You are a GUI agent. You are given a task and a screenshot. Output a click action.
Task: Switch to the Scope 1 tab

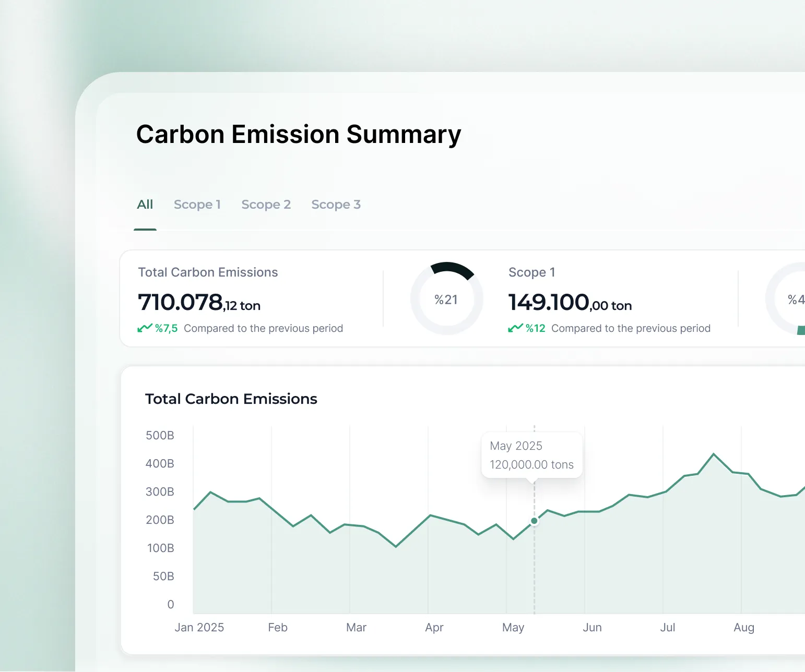click(197, 205)
